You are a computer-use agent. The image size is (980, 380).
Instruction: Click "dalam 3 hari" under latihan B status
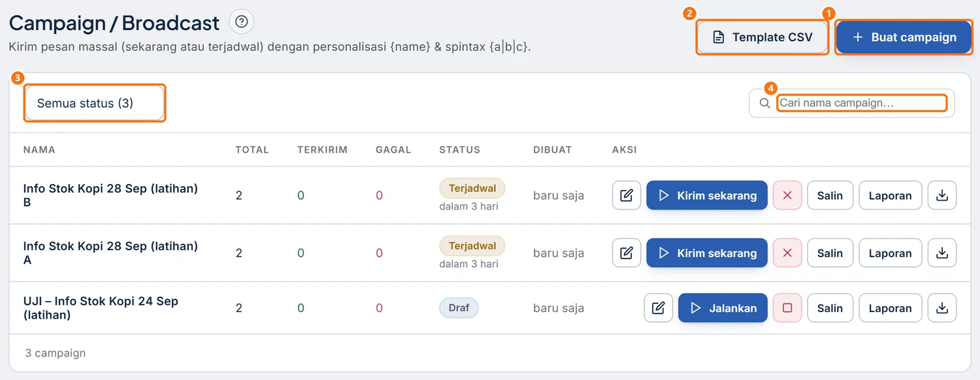468,206
